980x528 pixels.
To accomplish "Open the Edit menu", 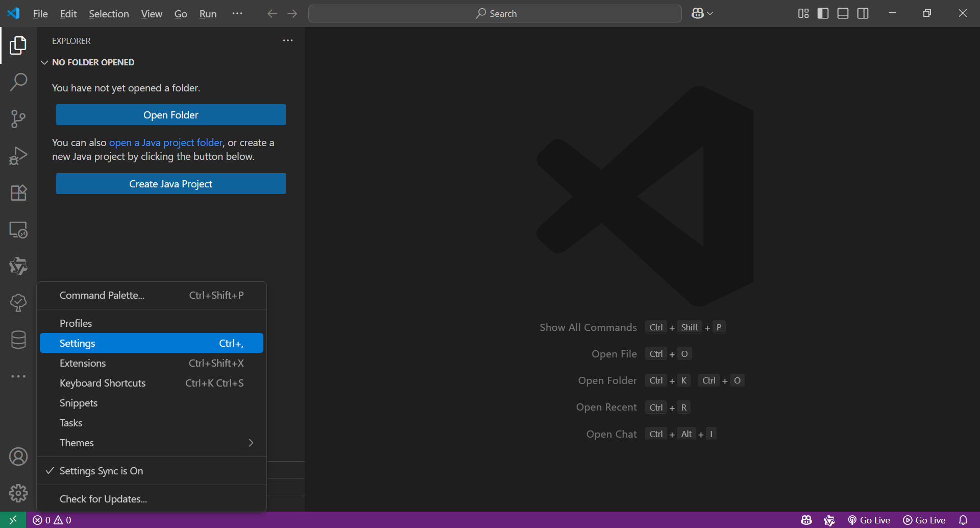I will [x=68, y=14].
